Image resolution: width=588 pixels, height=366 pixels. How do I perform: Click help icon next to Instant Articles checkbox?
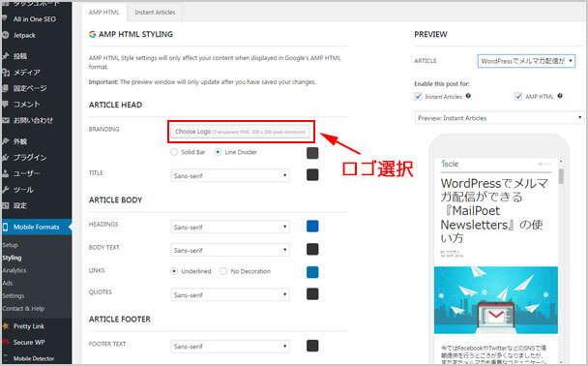[x=468, y=96]
